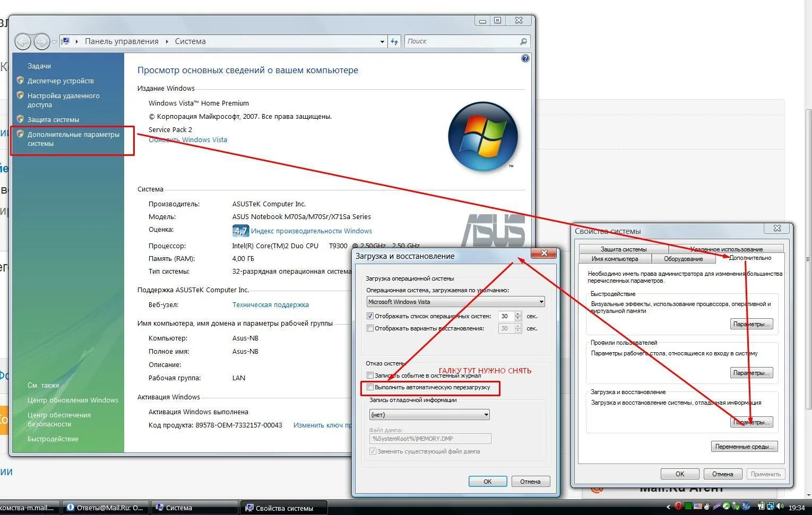
Task: Enable Отображать варианты восстановления checkbox
Action: 370,328
